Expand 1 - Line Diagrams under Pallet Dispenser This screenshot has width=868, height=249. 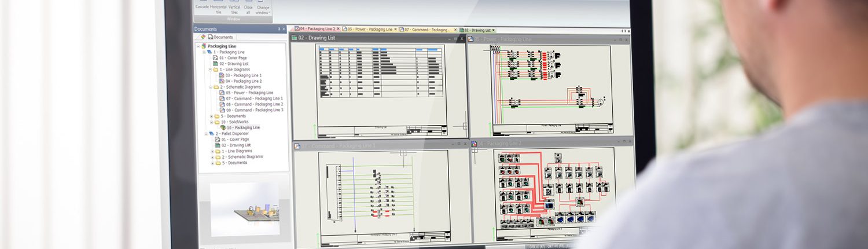(x=212, y=151)
